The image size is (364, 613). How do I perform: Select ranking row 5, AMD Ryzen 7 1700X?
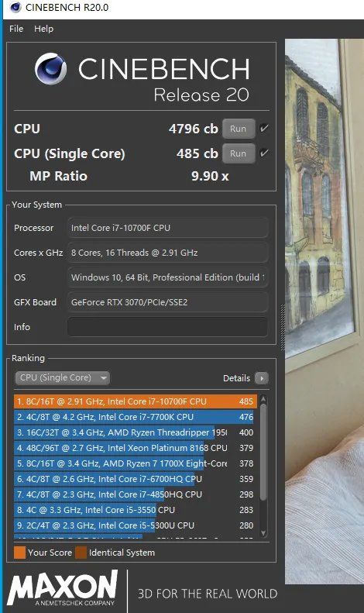[136, 463]
